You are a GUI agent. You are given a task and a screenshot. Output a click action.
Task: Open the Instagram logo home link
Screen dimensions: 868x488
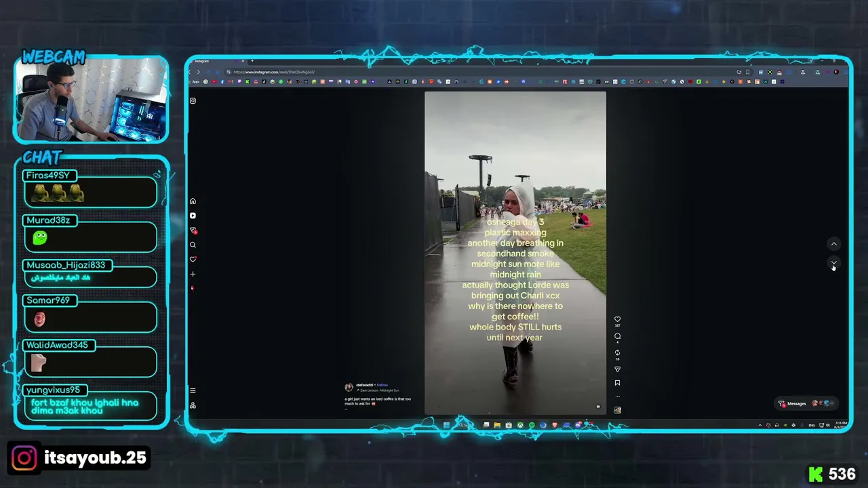[193, 101]
